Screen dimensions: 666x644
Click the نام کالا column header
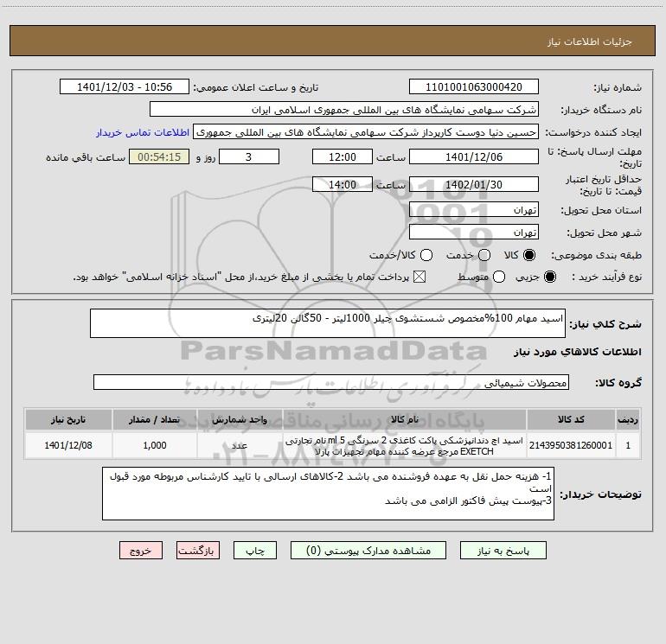[405, 419]
